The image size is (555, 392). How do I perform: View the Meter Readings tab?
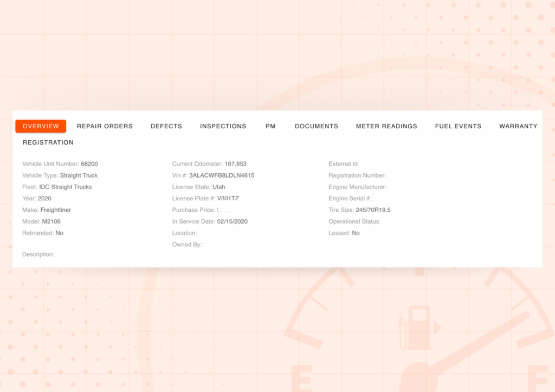(386, 126)
